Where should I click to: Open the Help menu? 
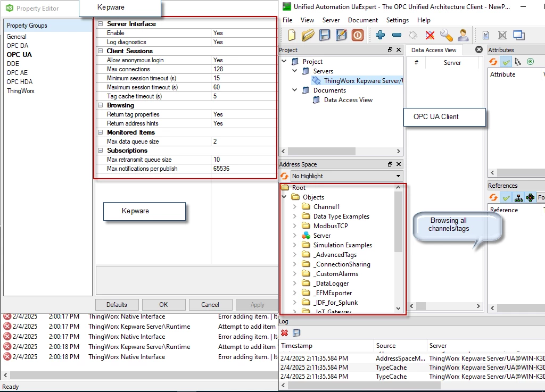coord(424,20)
